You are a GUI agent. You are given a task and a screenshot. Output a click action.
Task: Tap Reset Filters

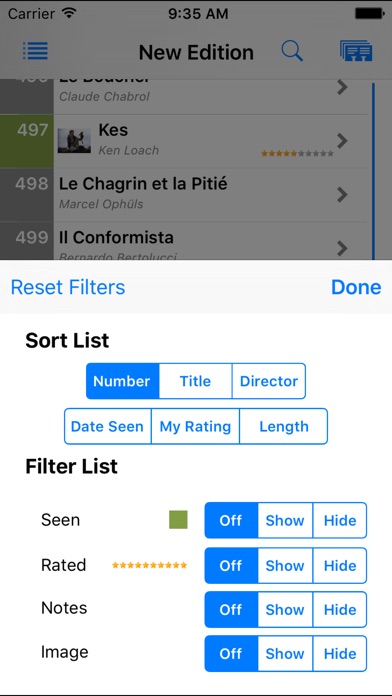click(x=68, y=287)
